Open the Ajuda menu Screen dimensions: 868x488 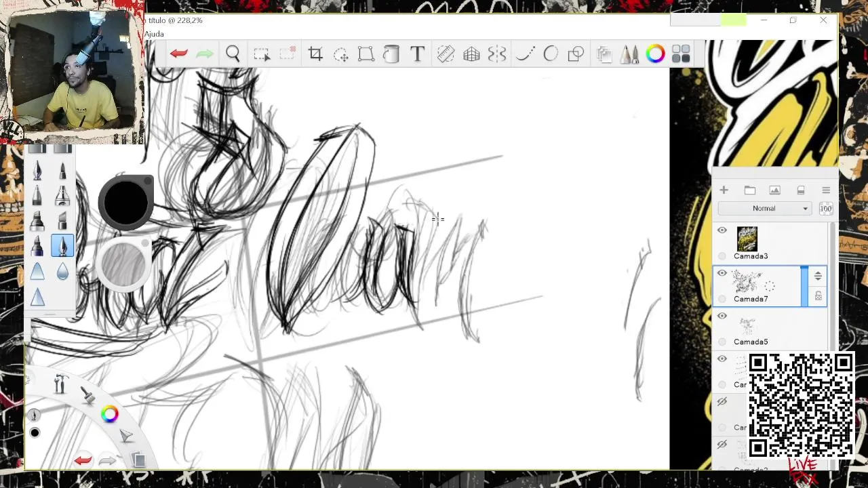(154, 34)
